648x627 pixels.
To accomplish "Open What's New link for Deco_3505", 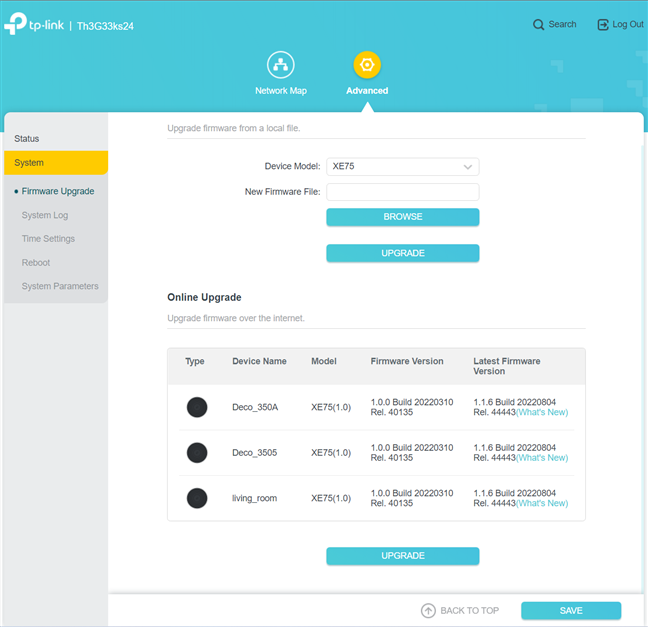I will pos(542,458).
